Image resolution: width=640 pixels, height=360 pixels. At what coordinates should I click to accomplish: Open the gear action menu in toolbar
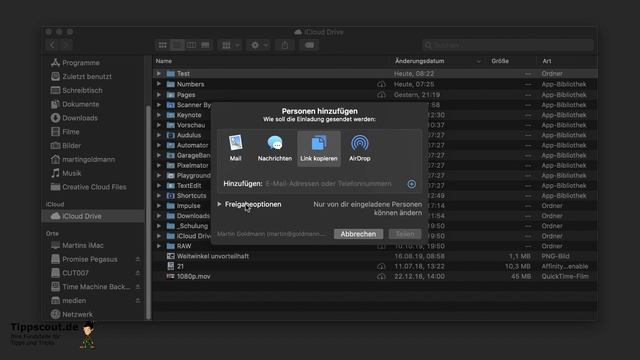click(x=259, y=45)
